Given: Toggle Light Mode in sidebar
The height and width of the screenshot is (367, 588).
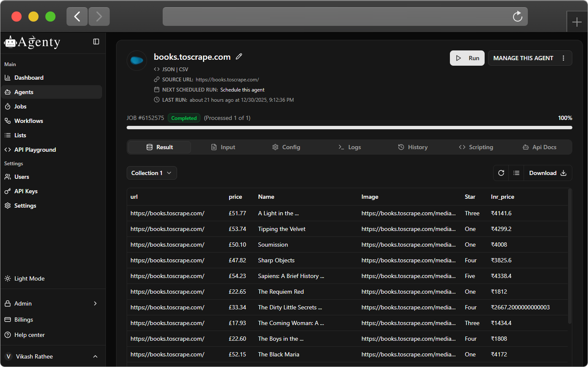Looking at the screenshot, I should [x=29, y=278].
